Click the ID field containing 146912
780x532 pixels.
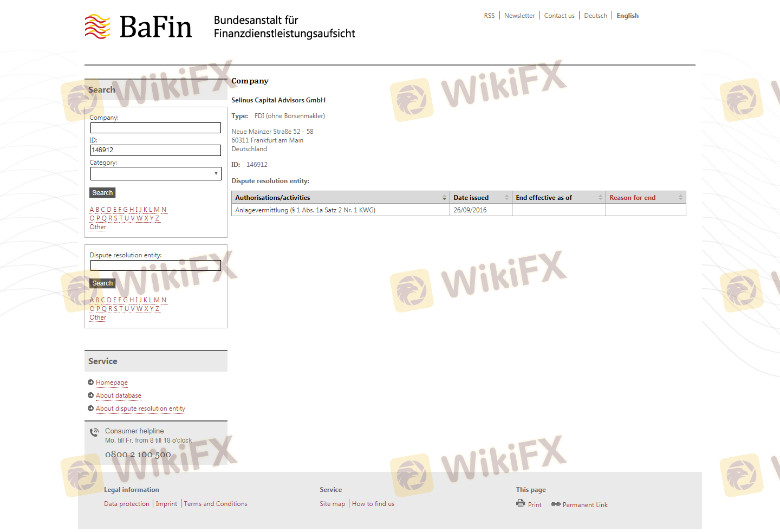click(x=156, y=150)
